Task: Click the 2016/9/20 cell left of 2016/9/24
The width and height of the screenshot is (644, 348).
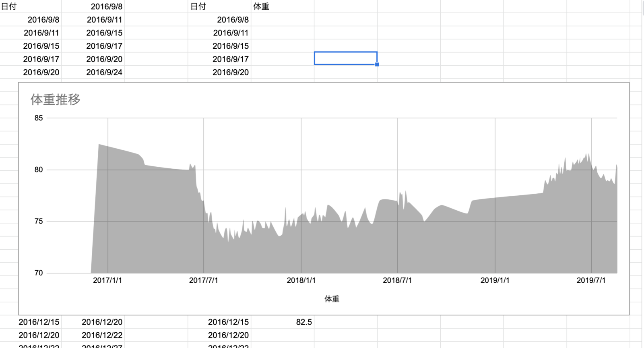Action: [31, 72]
